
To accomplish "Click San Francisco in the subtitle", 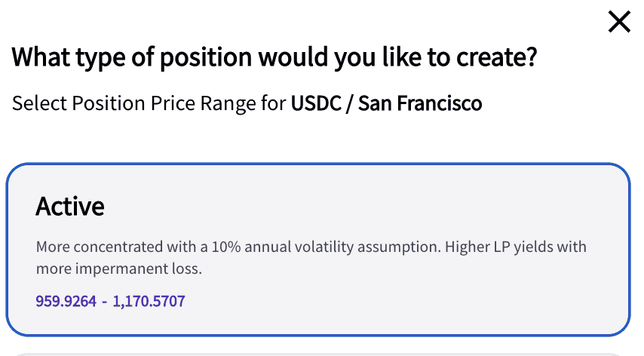I will click(x=420, y=103).
